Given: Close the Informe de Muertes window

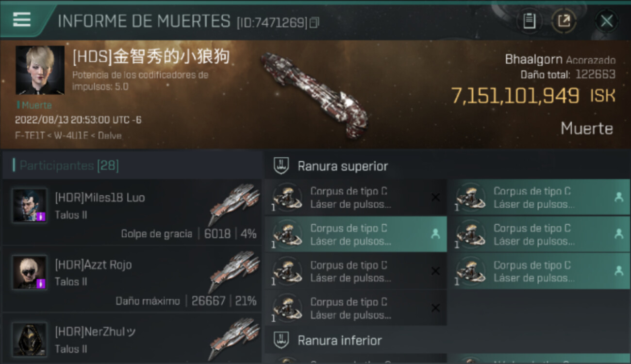Looking at the screenshot, I should (606, 21).
